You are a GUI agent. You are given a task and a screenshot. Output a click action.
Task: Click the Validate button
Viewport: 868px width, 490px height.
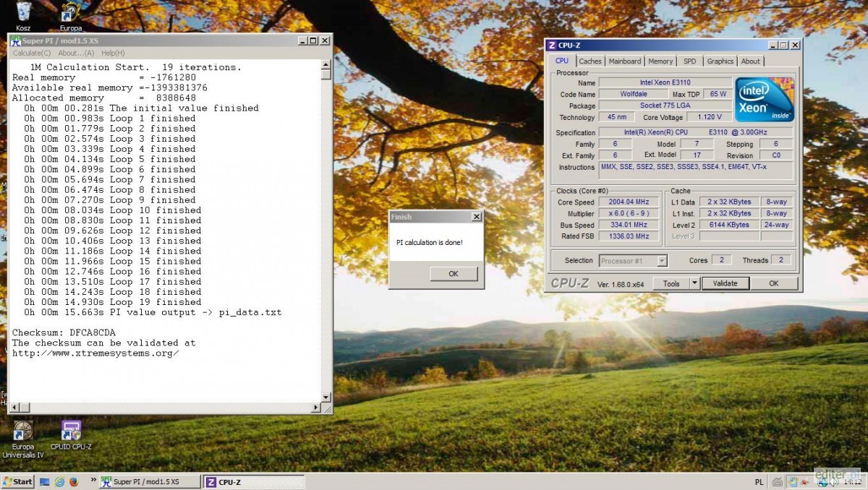(726, 283)
